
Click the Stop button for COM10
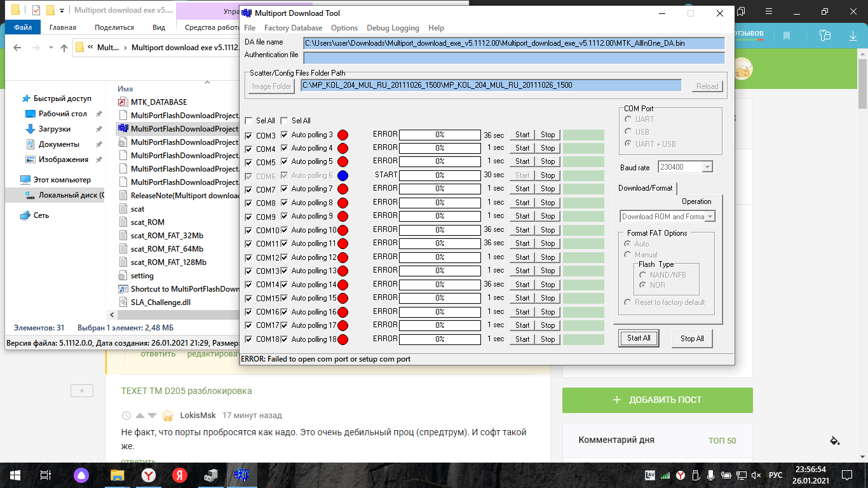pyautogui.click(x=548, y=230)
